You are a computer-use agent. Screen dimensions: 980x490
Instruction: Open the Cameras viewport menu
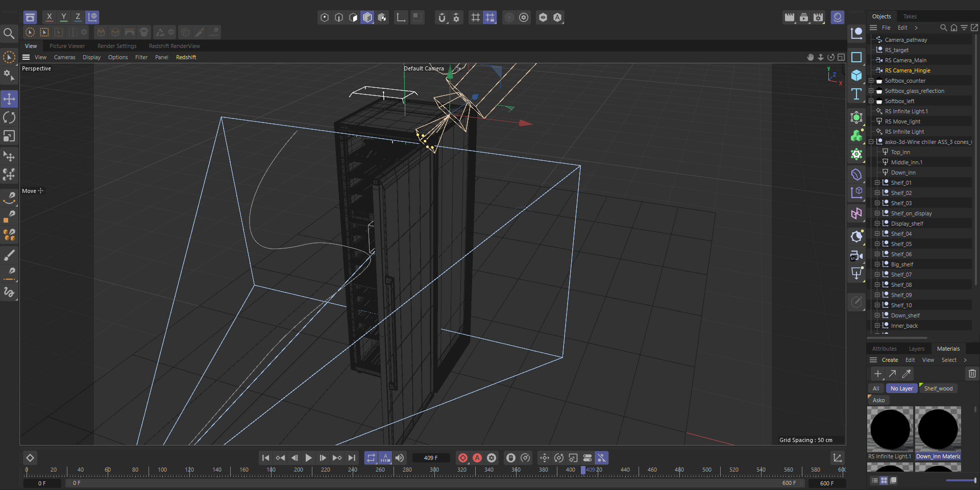point(64,57)
